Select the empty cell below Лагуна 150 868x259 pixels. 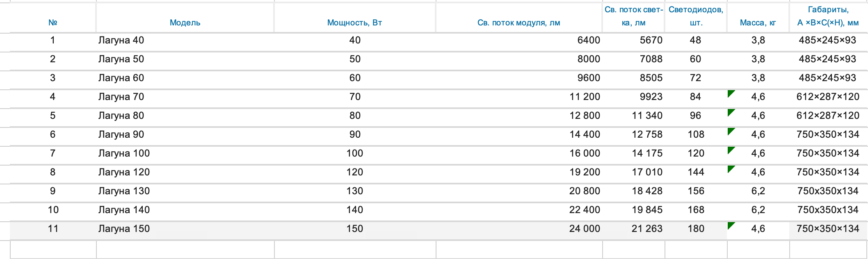click(185, 249)
